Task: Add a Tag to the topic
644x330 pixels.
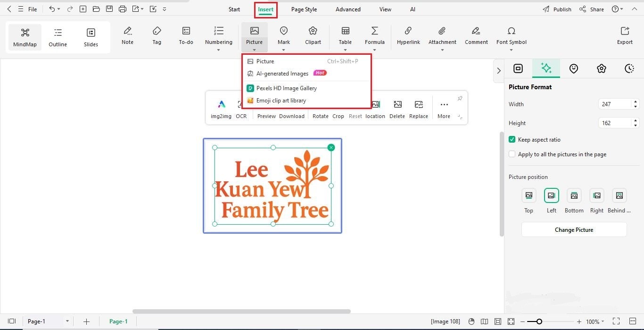Action: pos(157,36)
